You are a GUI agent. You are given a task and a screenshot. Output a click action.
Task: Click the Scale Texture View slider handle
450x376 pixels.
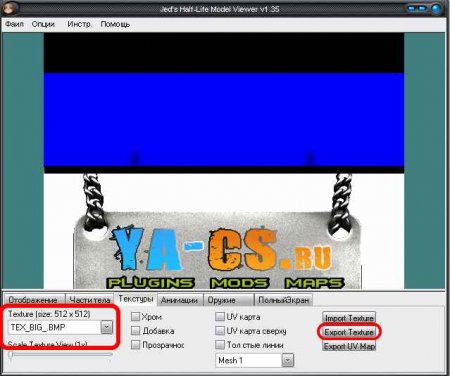click(x=11, y=355)
